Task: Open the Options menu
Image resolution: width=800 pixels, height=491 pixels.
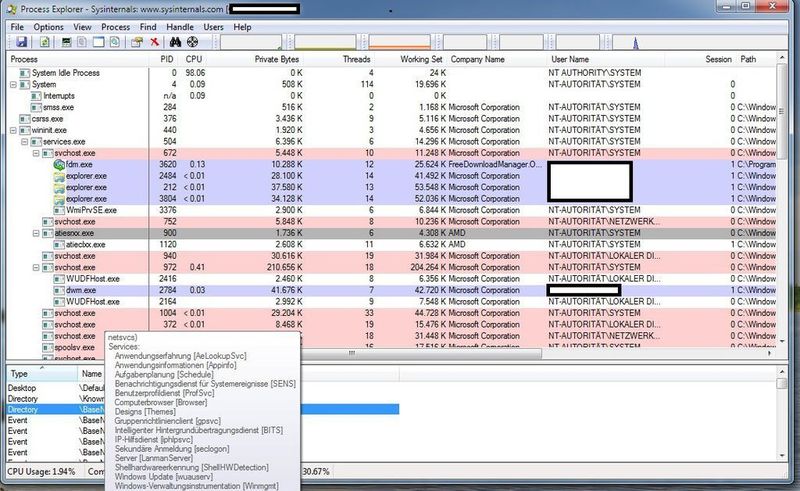Action: (48, 27)
